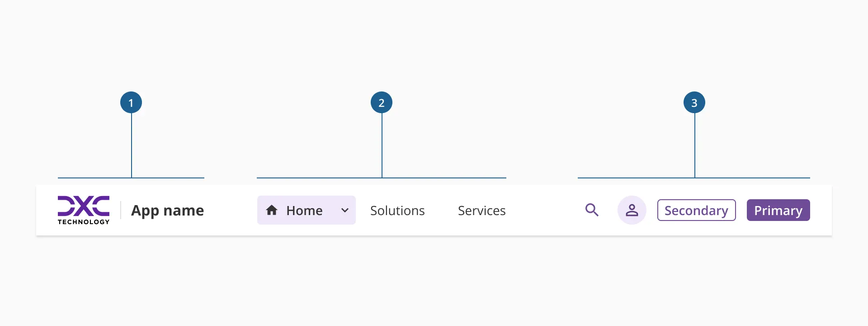
Task: Open the user profile avatar
Action: [x=632, y=210]
